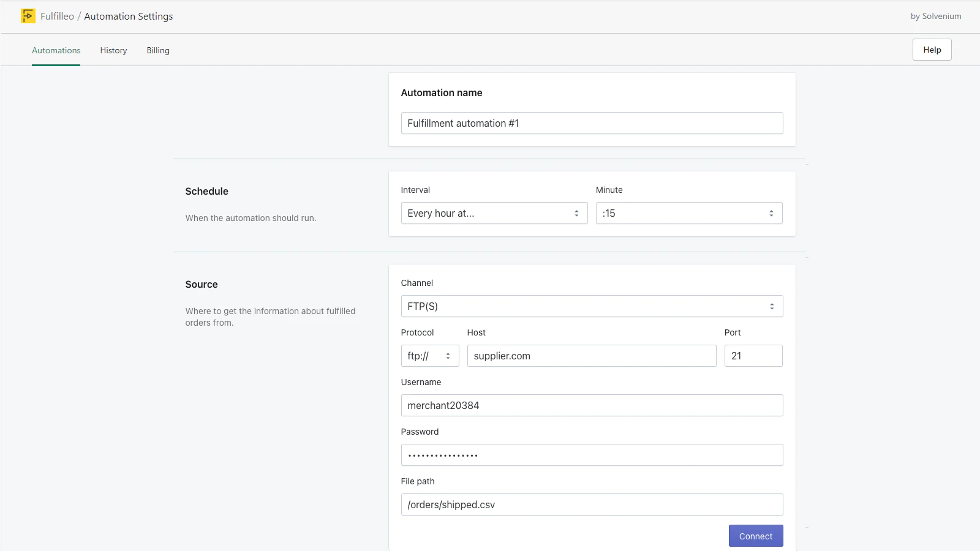The width and height of the screenshot is (980, 551).
Task: Select the Username input field
Action: pyautogui.click(x=592, y=405)
